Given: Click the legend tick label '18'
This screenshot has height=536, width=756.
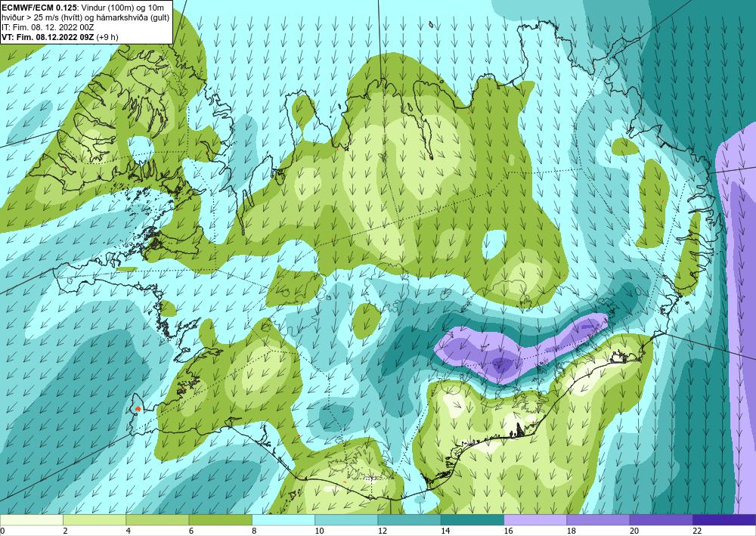Looking at the screenshot, I should [x=573, y=531].
